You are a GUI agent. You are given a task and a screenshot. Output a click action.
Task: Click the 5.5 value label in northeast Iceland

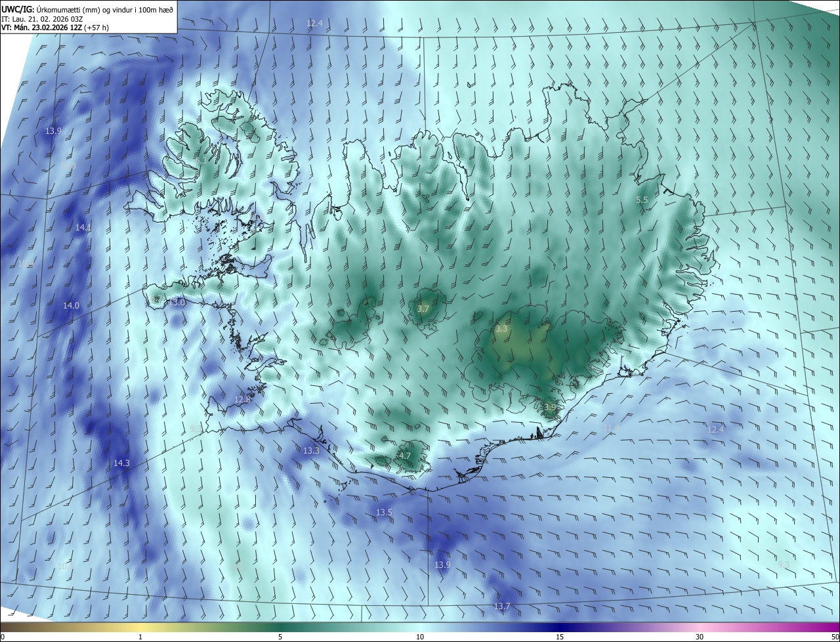pyautogui.click(x=642, y=200)
